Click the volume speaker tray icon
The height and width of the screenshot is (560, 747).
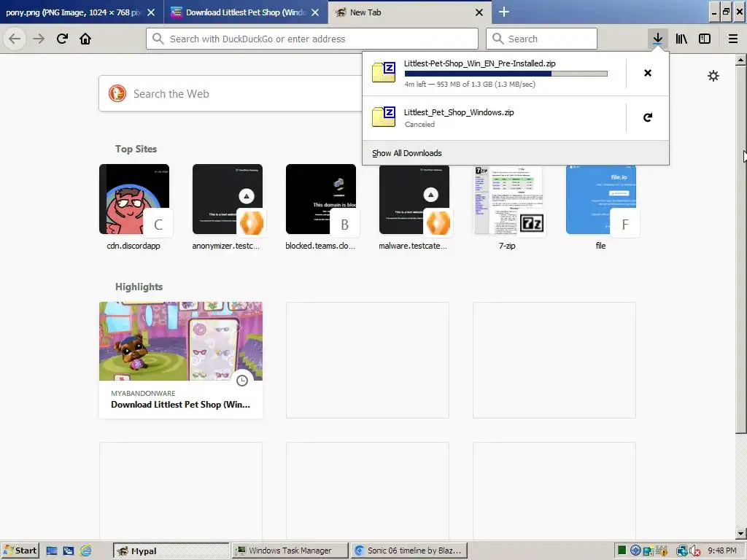pyautogui.click(x=695, y=551)
